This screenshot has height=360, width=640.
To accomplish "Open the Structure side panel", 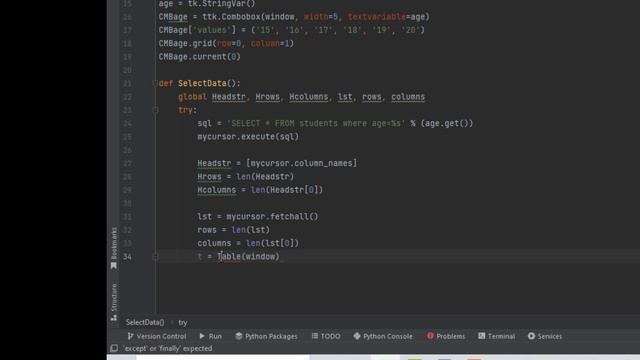I will click(x=114, y=302).
